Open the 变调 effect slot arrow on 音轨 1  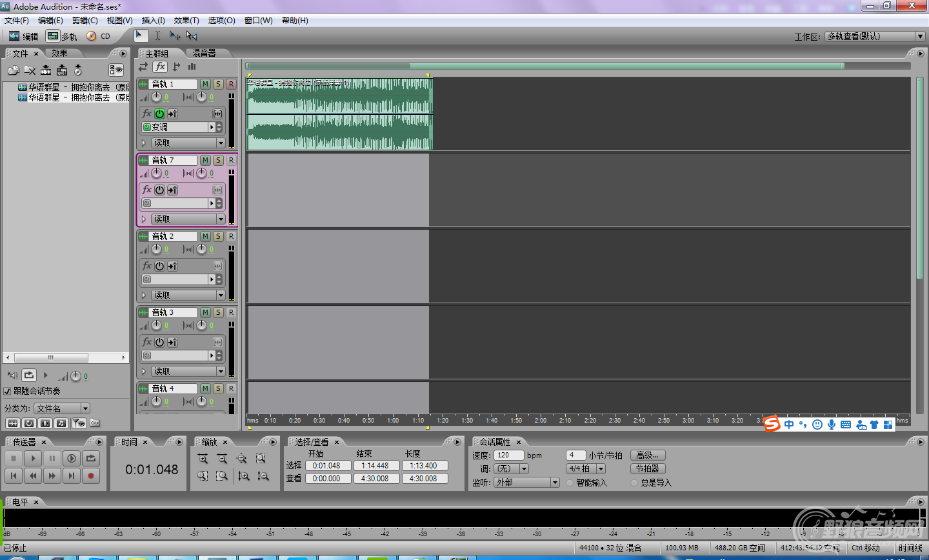(212, 127)
